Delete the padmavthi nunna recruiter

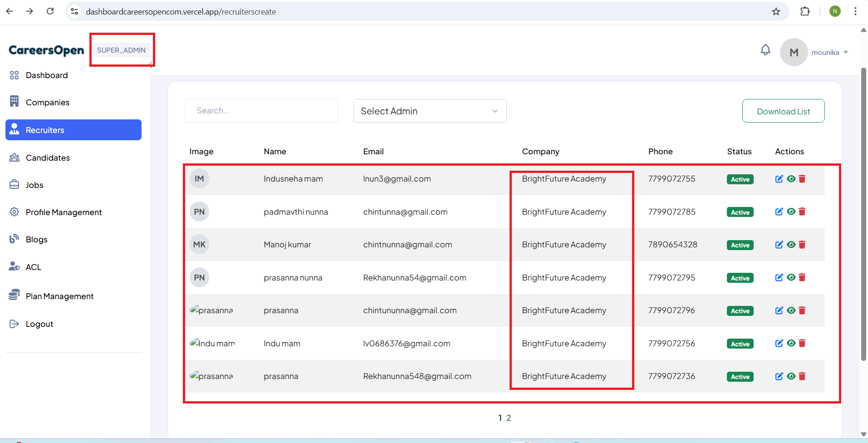802,212
